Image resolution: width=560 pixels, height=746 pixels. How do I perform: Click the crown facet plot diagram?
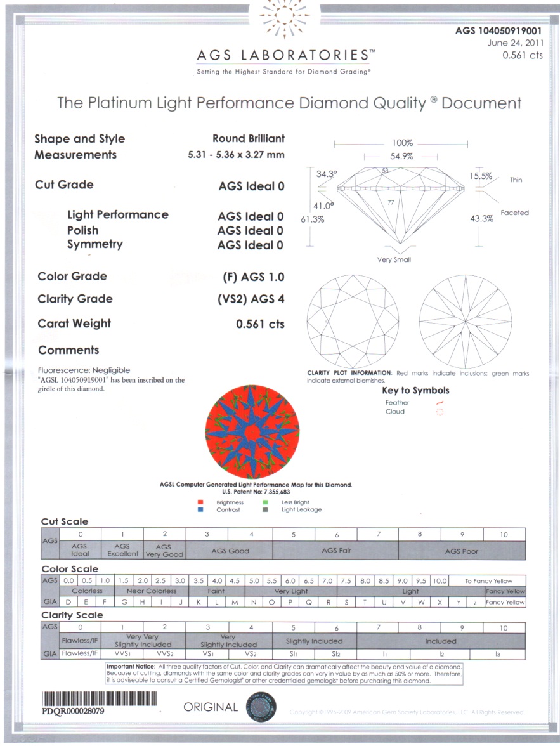[353, 321]
